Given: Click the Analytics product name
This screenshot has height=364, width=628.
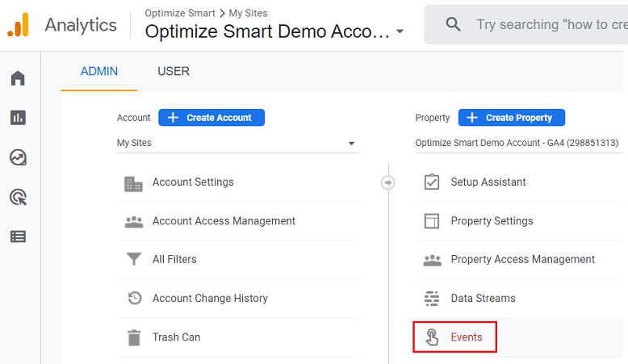Looking at the screenshot, I should coord(81,25).
